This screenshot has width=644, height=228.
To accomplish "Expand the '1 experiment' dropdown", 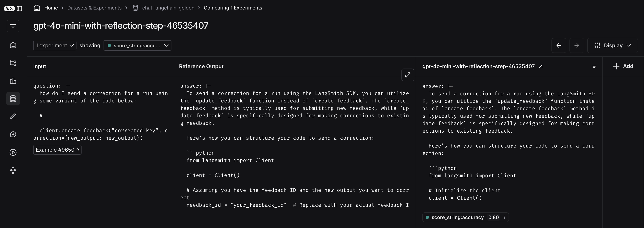I will (55, 45).
